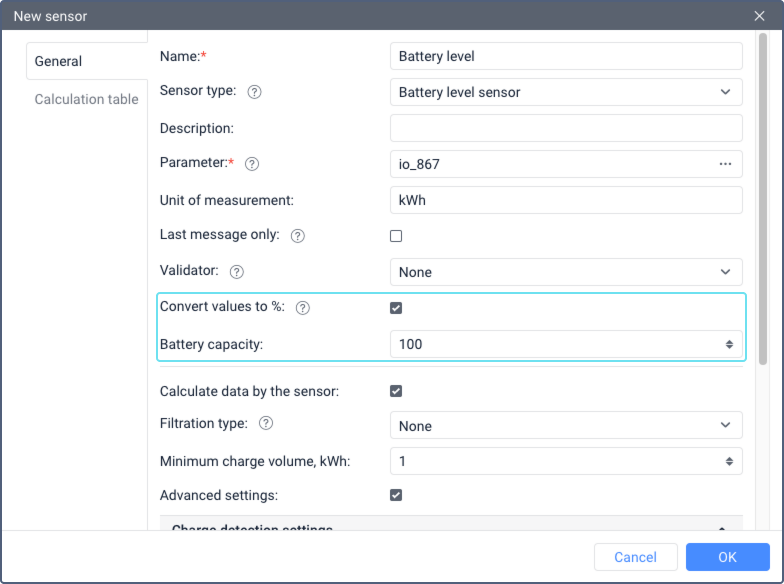This screenshot has width=784, height=584.
Task: Select the General tab
Action: pos(58,61)
